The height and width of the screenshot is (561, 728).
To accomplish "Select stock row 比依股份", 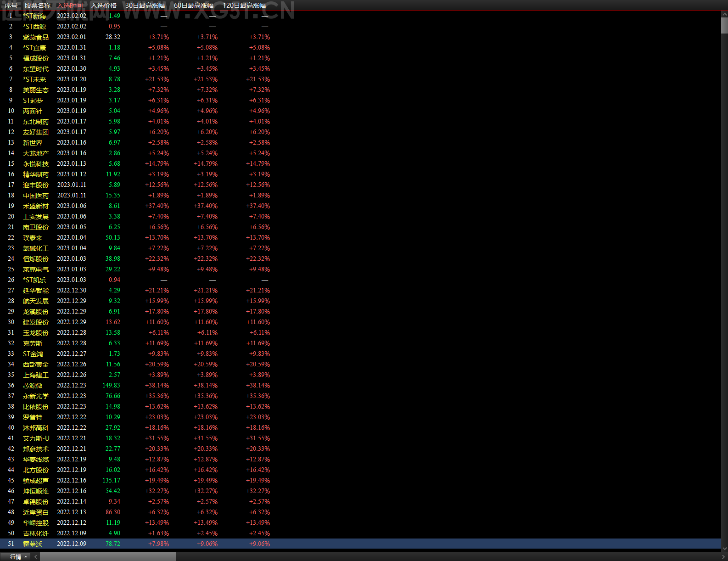I will click(360, 406).
